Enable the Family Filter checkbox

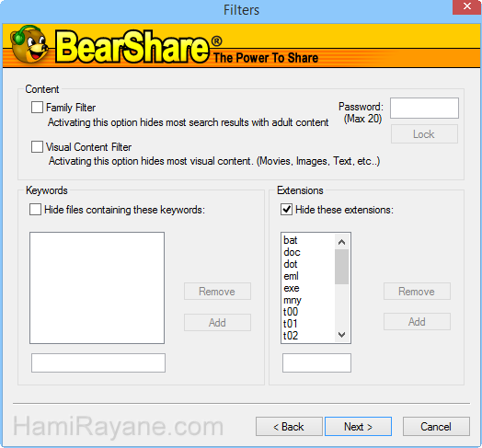point(37,108)
